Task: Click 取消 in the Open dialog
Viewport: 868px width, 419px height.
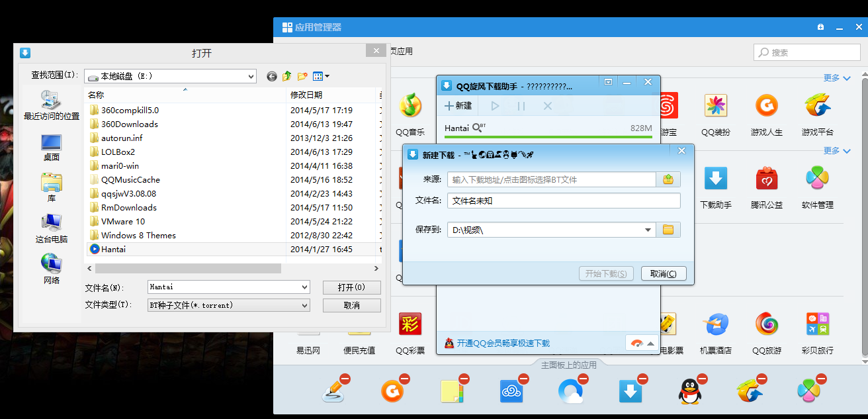Action: [x=351, y=305]
